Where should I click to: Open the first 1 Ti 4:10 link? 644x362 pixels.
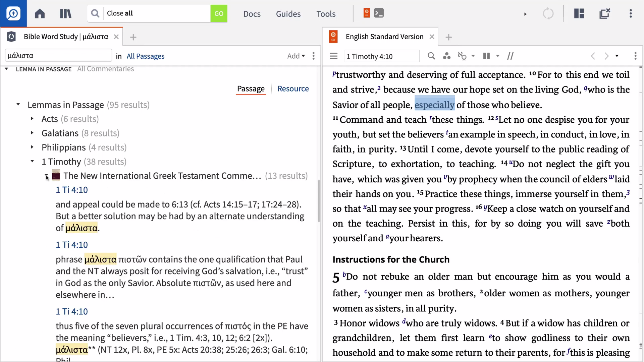(x=72, y=190)
